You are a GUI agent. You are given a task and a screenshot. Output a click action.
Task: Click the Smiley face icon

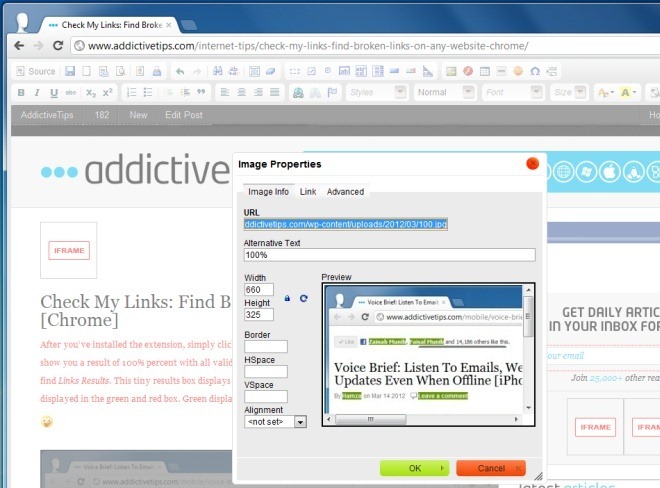518,71
